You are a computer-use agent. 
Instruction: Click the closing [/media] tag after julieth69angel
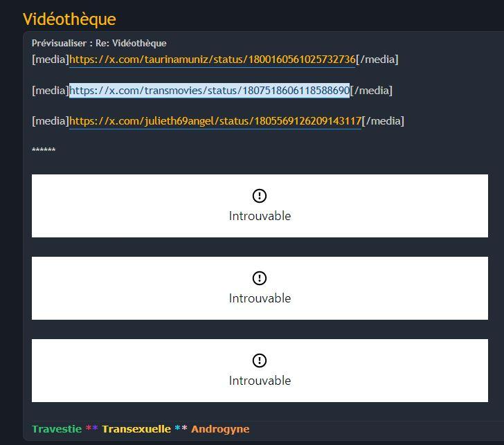pos(383,121)
